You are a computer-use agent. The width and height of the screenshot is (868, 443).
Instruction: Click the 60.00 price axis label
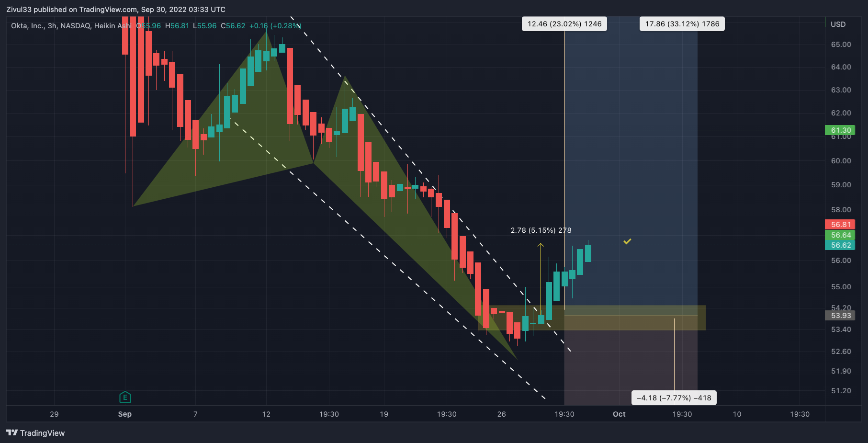841,161
